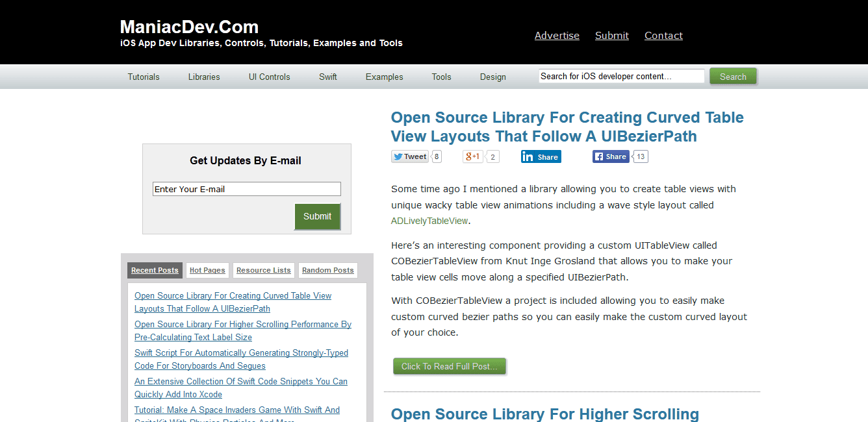
Task: Open sidebar link about Swift Script for Storyboards
Action: pos(241,359)
